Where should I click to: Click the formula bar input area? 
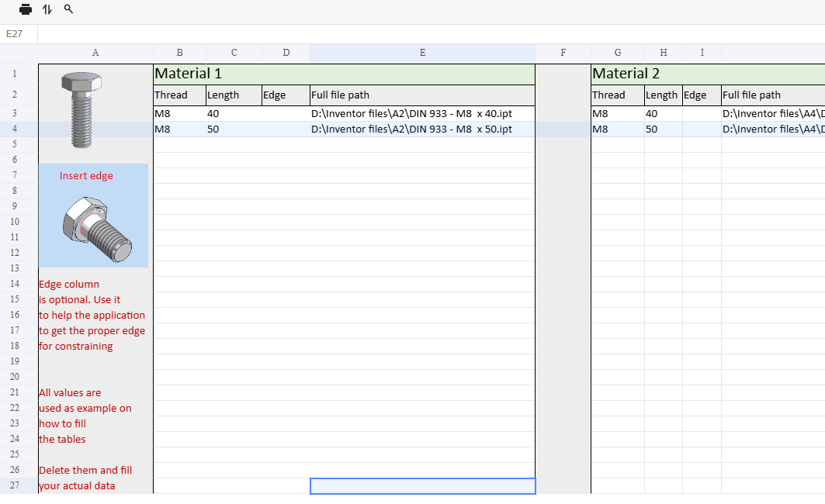click(x=427, y=34)
